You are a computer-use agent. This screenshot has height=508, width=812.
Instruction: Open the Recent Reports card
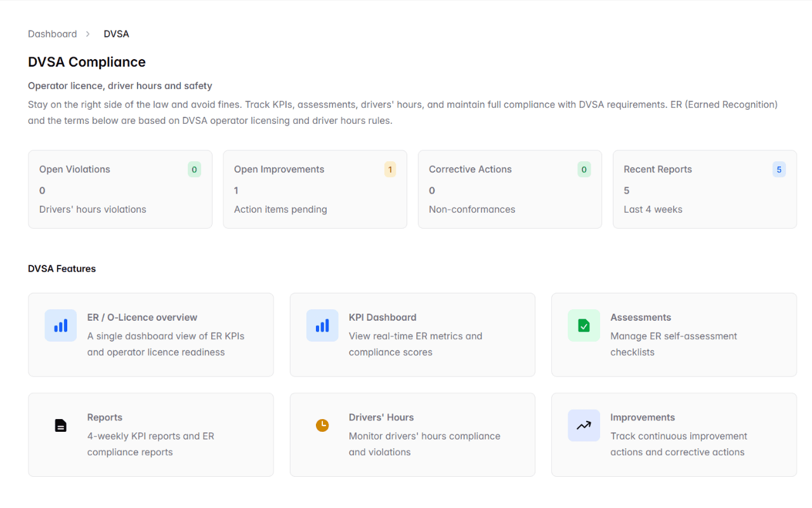pos(704,189)
